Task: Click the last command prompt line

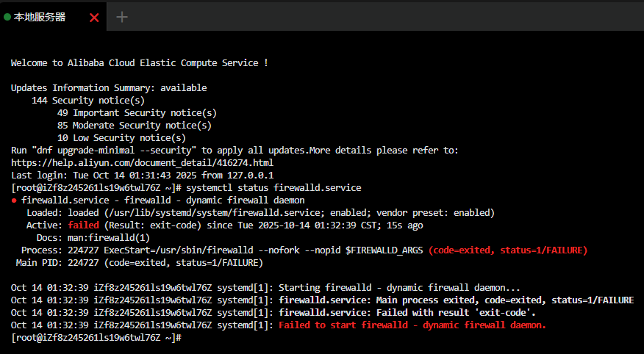Action: pos(96,337)
